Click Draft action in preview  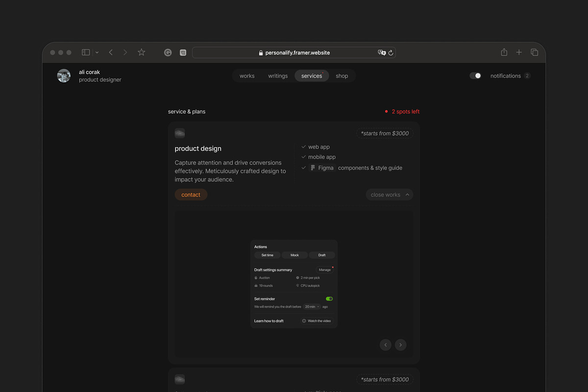click(322, 255)
